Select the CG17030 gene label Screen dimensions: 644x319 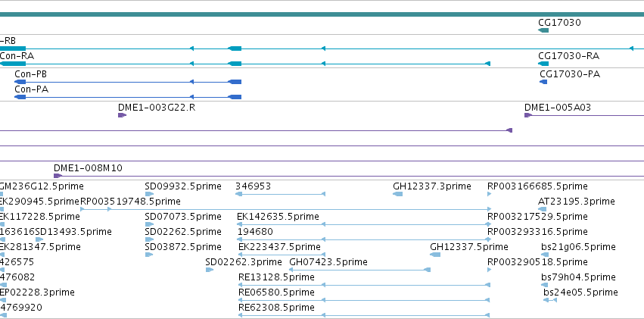pyautogui.click(x=559, y=22)
